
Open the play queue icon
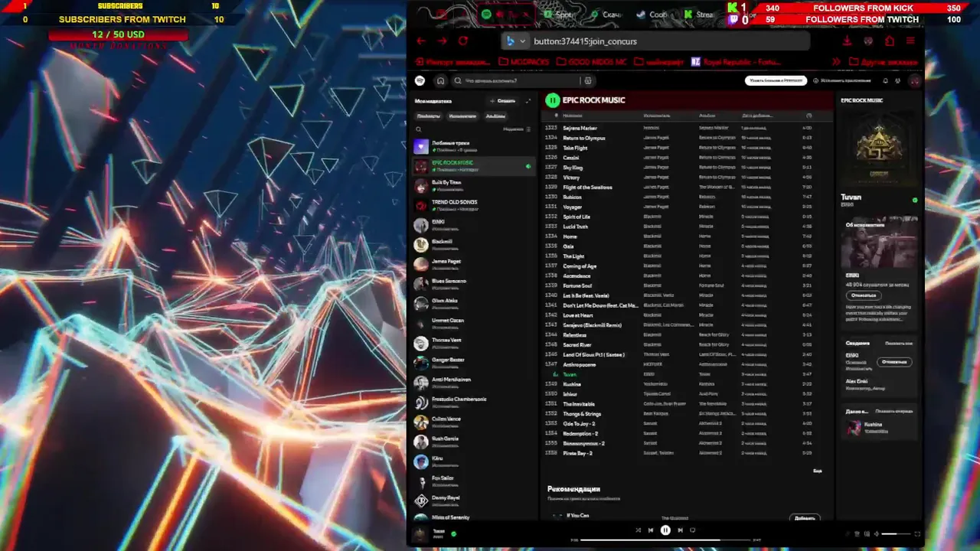[857, 534]
